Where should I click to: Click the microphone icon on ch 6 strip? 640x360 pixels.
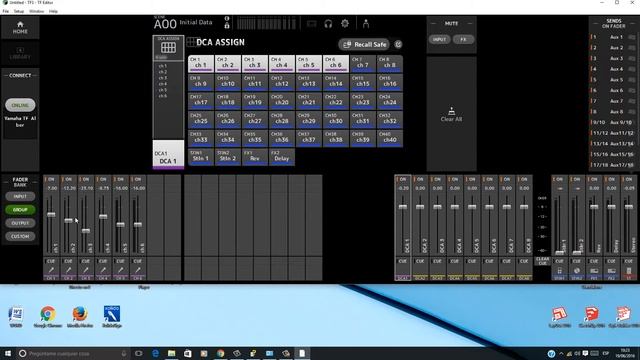[x=138, y=270]
